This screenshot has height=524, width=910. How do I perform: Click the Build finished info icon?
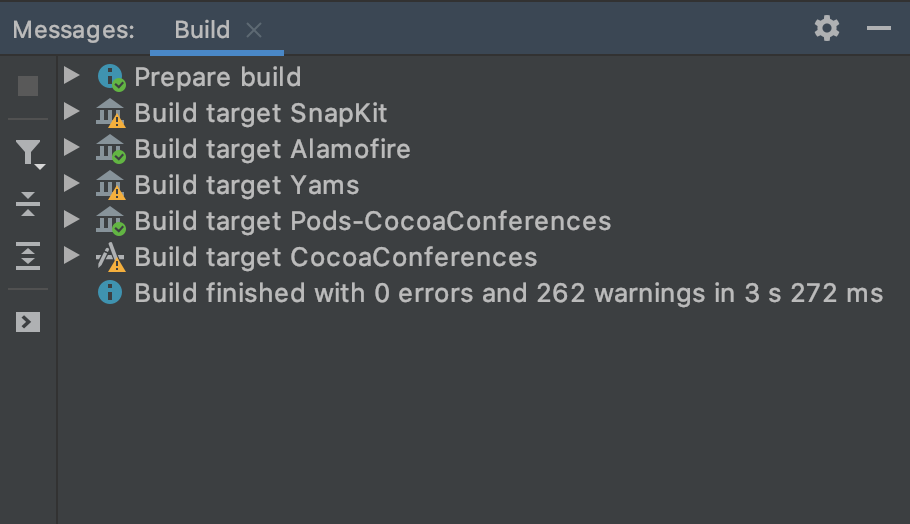click(110, 293)
